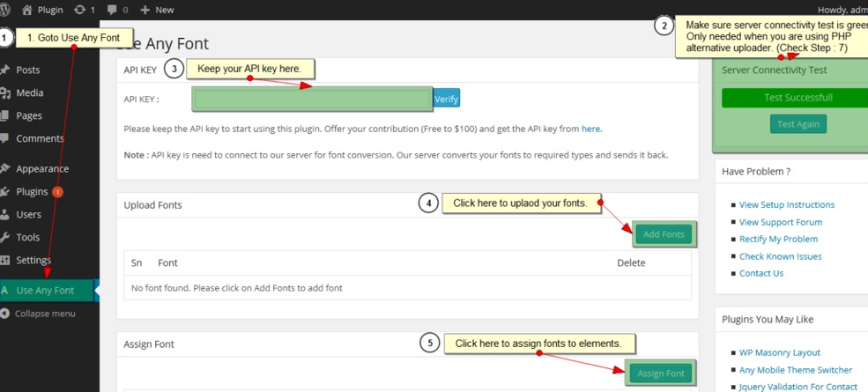The image size is (868, 392).
Task: Click the 'No font found' table message
Action: tap(237, 288)
